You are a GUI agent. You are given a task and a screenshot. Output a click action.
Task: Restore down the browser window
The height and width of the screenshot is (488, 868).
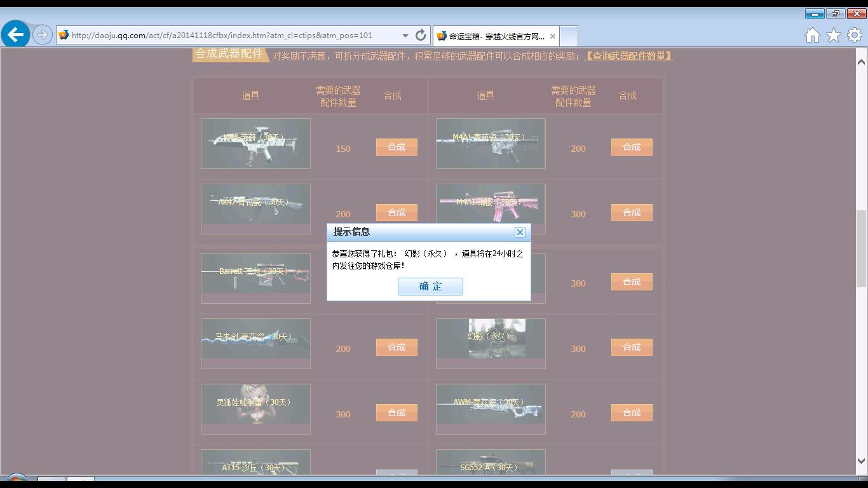[836, 14]
